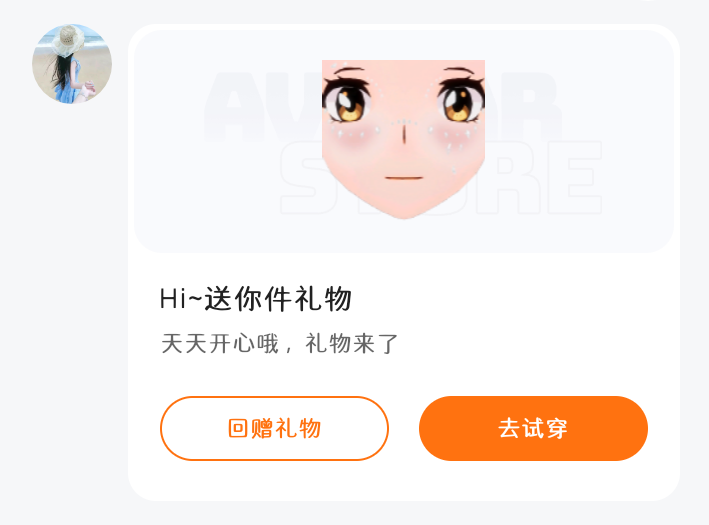Tap the straw hat in the profile picture
The height and width of the screenshot is (525, 709).
point(68,41)
